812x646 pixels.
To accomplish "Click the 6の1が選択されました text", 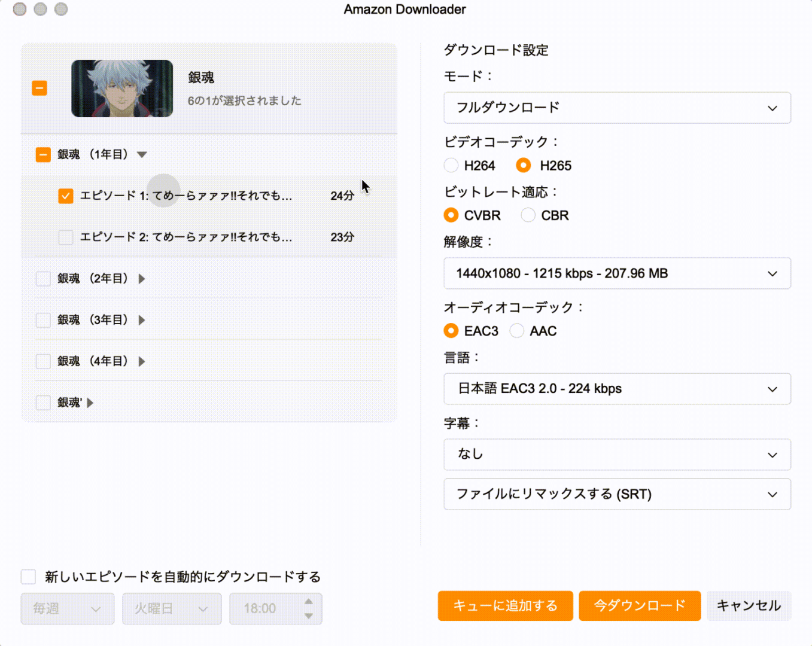I will pos(245,101).
